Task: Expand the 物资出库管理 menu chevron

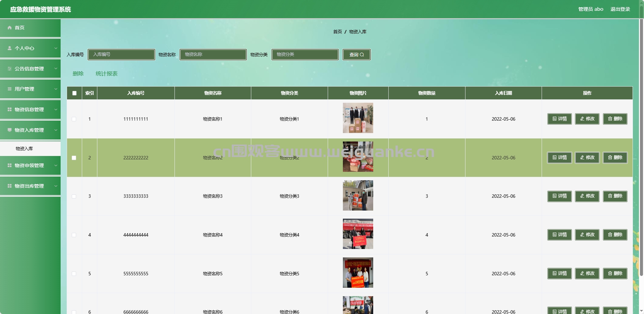Action: [56, 186]
